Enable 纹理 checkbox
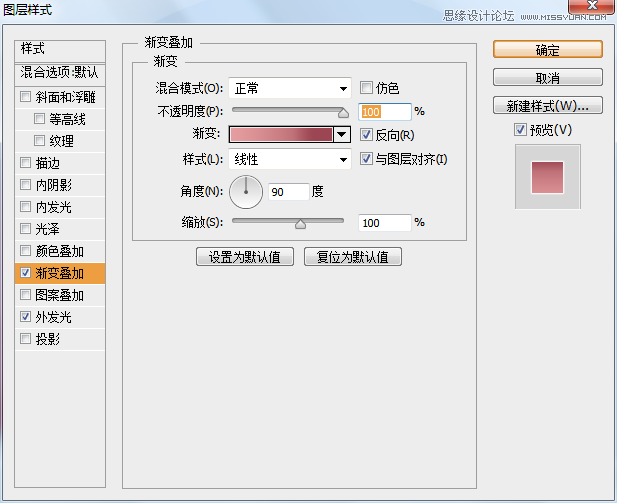 [x=39, y=141]
